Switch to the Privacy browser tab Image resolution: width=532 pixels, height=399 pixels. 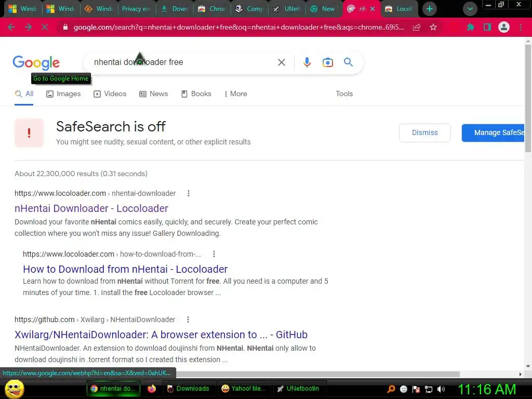[x=137, y=9]
